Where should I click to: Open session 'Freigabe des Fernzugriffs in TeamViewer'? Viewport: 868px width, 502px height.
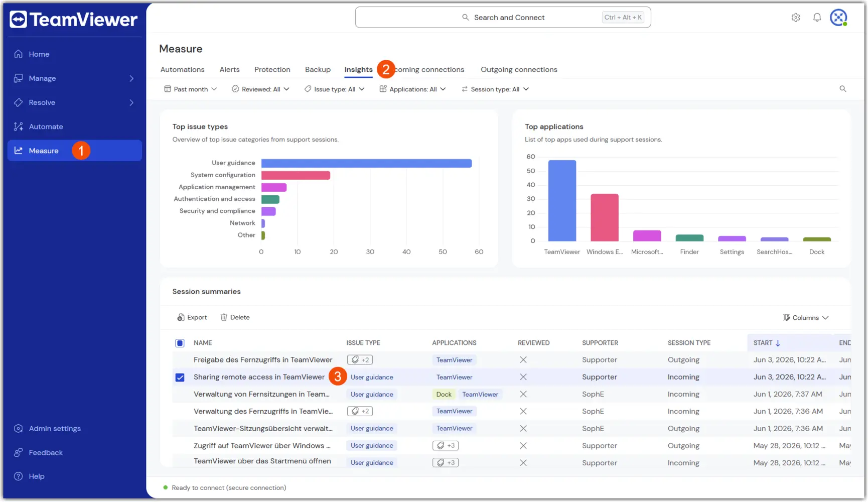(x=263, y=360)
